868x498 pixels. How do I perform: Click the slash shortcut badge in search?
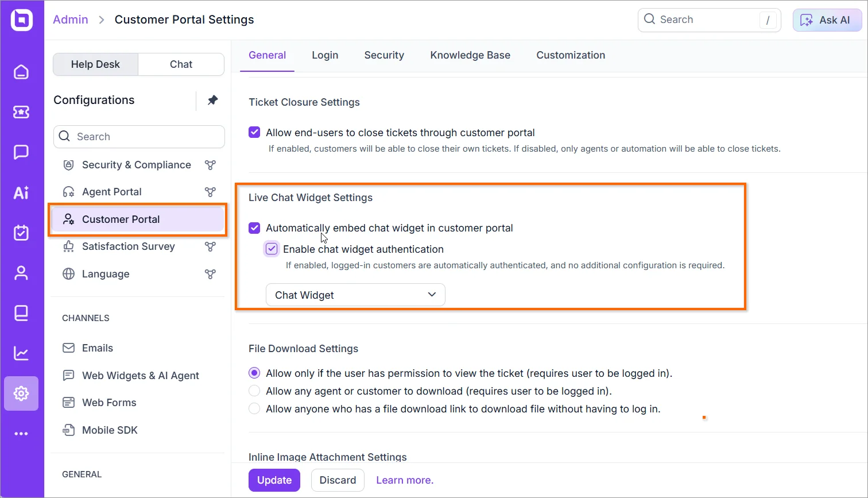click(x=768, y=20)
